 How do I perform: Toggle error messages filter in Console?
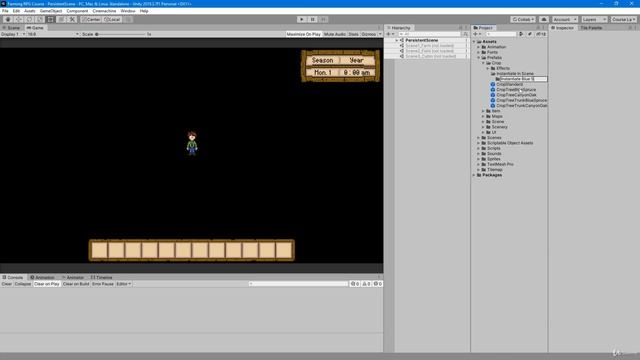point(378,284)
